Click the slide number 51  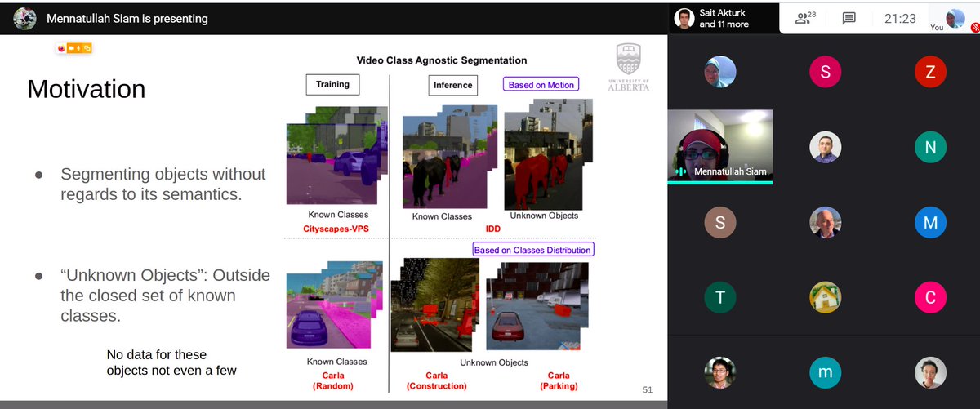pos(647,390)
